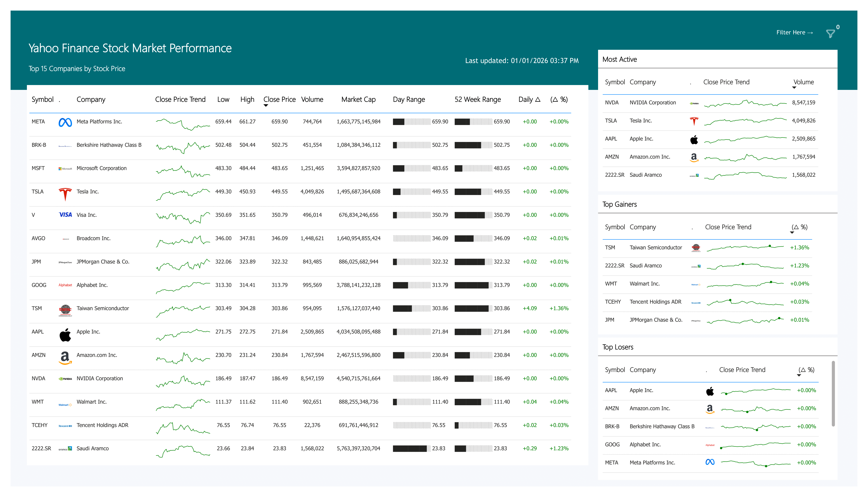Click the Meta Platforms logo in main table
This screenshot has width=868, height=497.
click(x=65, y=122)
